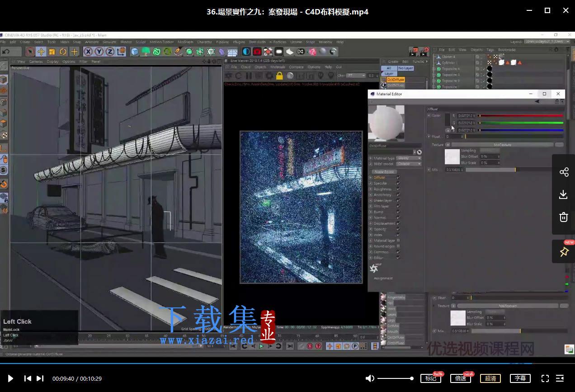The height and width of the screenshot is (392, 575).
Task: Open the Octane menu
Action: pyautogui.click(x=296, y=42)
